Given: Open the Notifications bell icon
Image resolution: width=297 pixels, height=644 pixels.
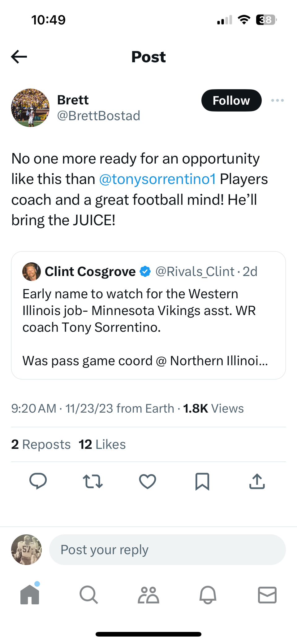Looking at the screenshot, I should [x=208, y=595].
